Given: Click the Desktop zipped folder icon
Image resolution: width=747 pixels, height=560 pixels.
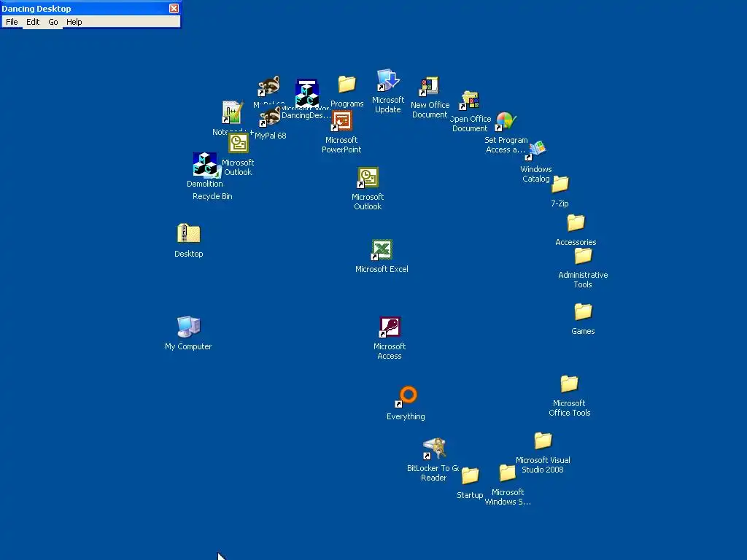Looking at the screenshot, I should tap(189, 234).
